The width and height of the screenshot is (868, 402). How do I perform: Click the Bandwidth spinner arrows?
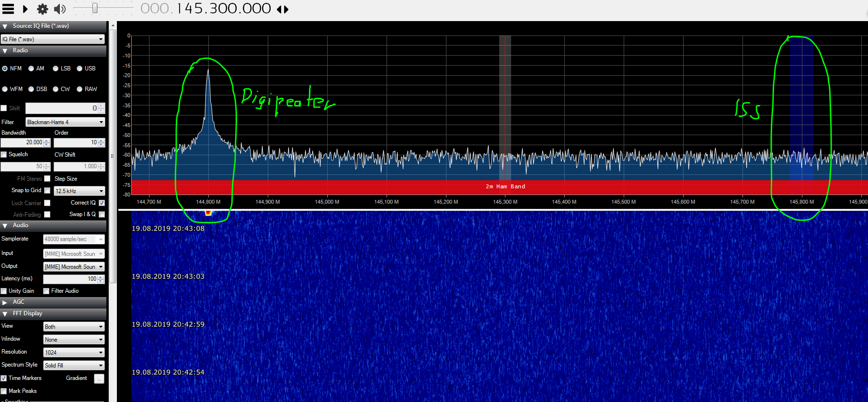46,142
